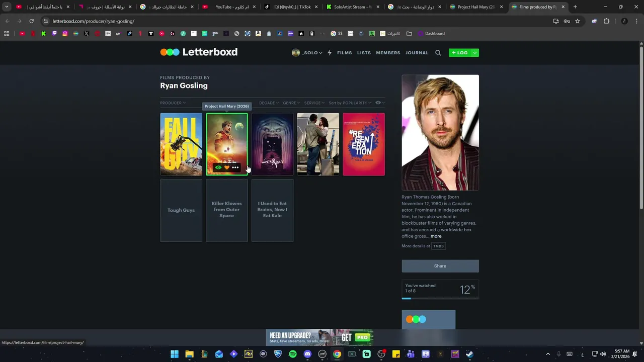Click the watched 1 of 8 progress bar
This screenshot has height=362, width=644.
[440, 298]
